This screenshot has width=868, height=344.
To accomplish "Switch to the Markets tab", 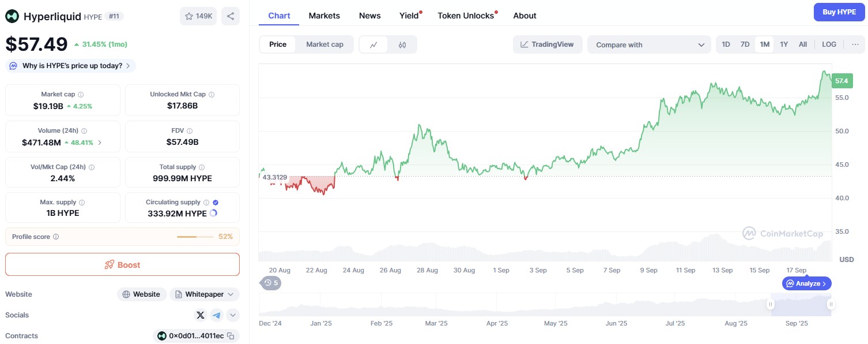I will click(324, 16).
